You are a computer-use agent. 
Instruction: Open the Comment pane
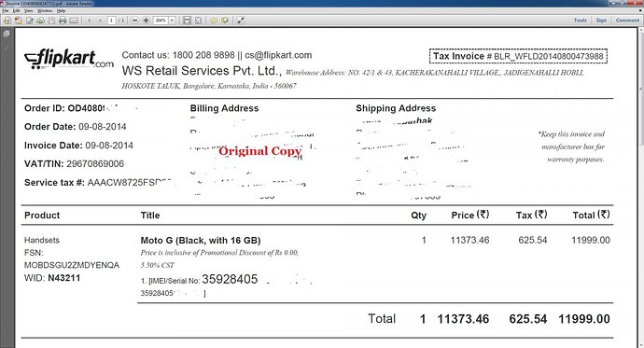click(627, 21)
